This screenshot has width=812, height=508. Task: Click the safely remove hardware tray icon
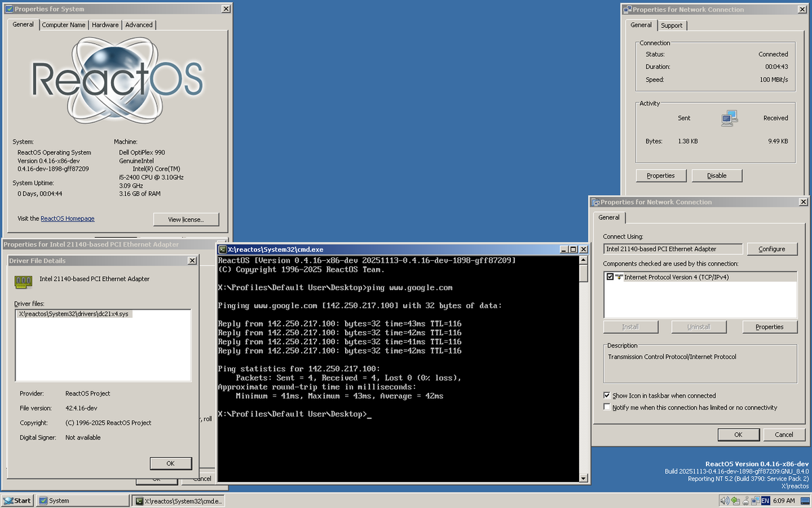coord(736,501)
